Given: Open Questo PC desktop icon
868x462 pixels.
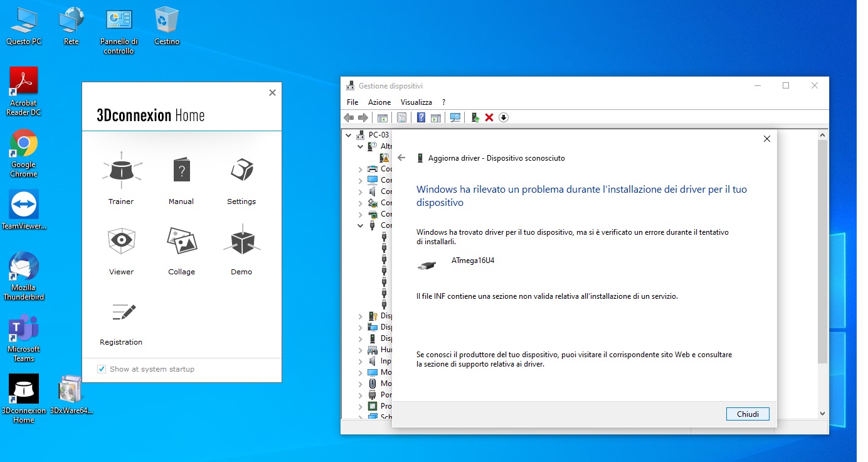Looking at the screenshot, I should pyautogui.click(x=24, y=26).
